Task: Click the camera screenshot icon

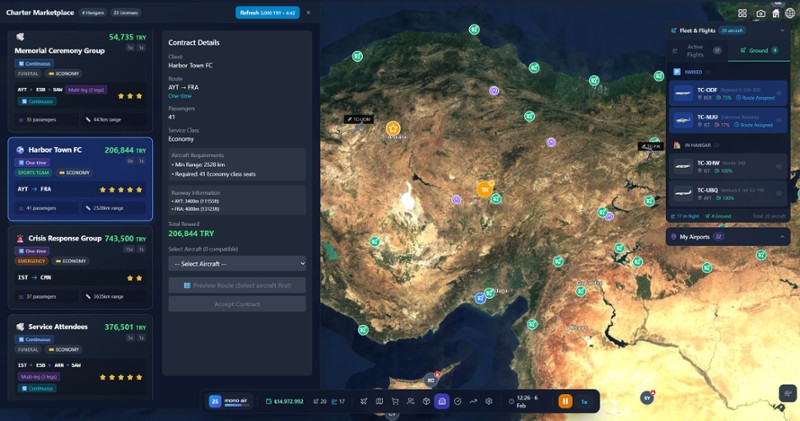Action: 760,13
